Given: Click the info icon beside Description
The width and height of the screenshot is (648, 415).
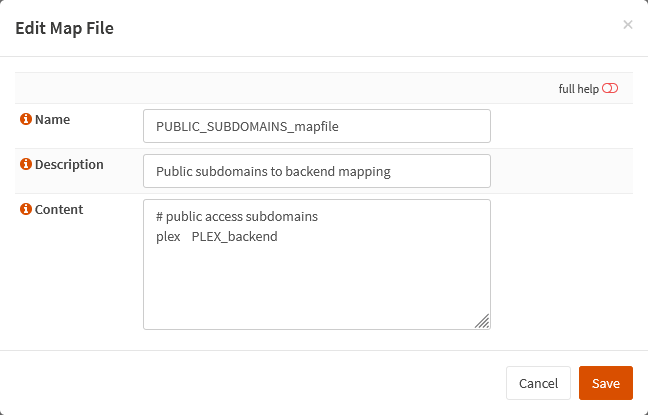Looking at the screenshot, I should 26,164.
